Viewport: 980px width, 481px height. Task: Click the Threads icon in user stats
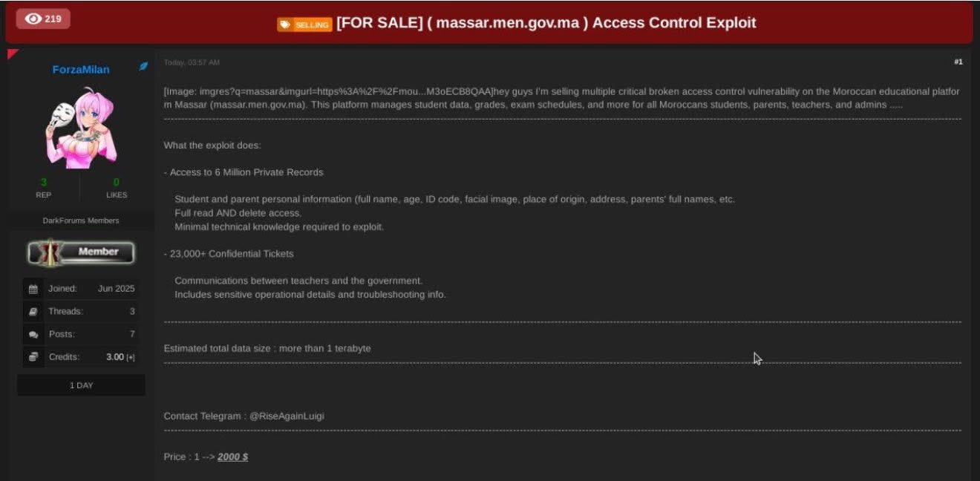(x=33, y=312)
